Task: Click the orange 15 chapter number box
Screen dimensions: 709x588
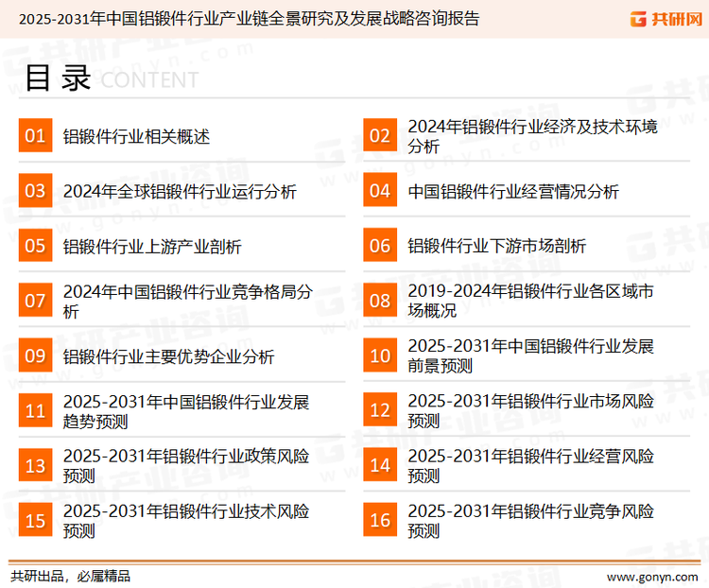Action: (x=35, y=520)
